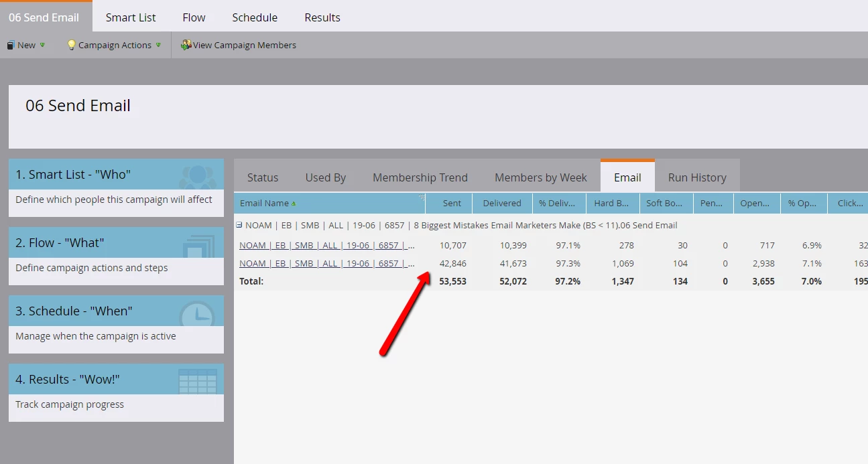Click the 97.2% total delivered percentage

click(568, 282)
